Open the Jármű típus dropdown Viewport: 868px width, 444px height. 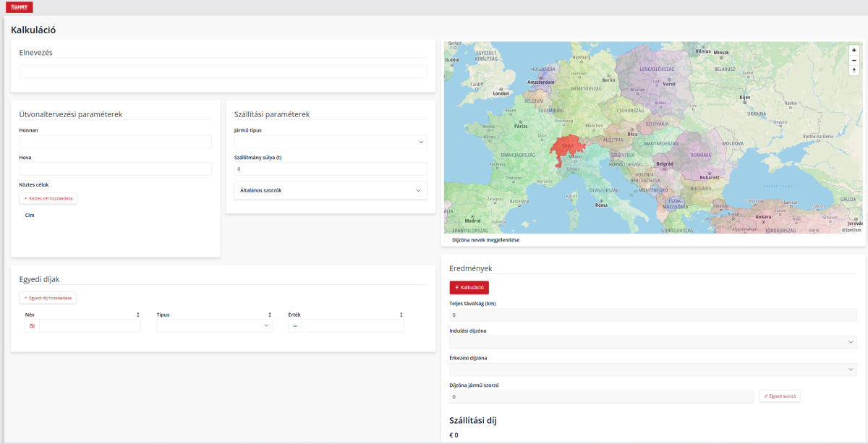[331, 142]
